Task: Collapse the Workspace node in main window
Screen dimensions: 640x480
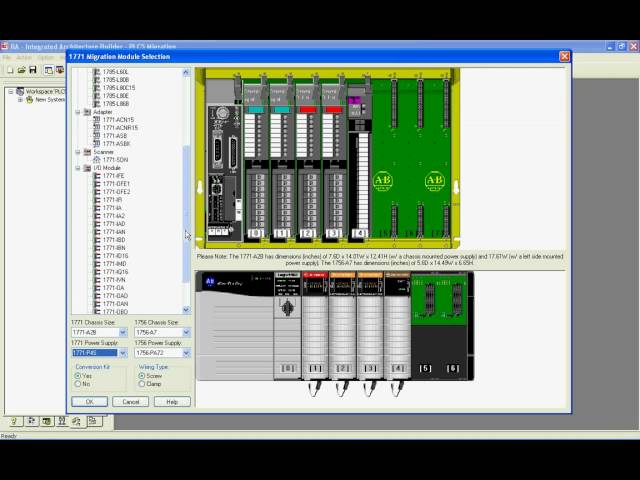Action: pos(11,91)
